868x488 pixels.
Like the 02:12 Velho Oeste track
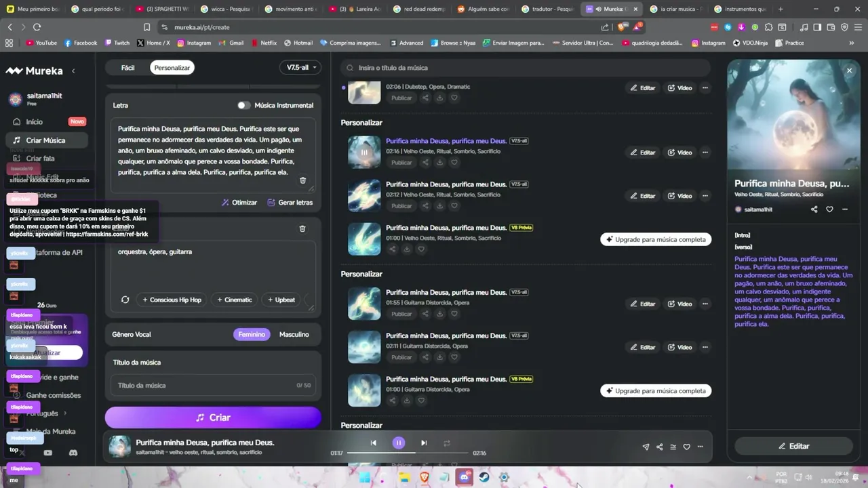click(454, 206)
